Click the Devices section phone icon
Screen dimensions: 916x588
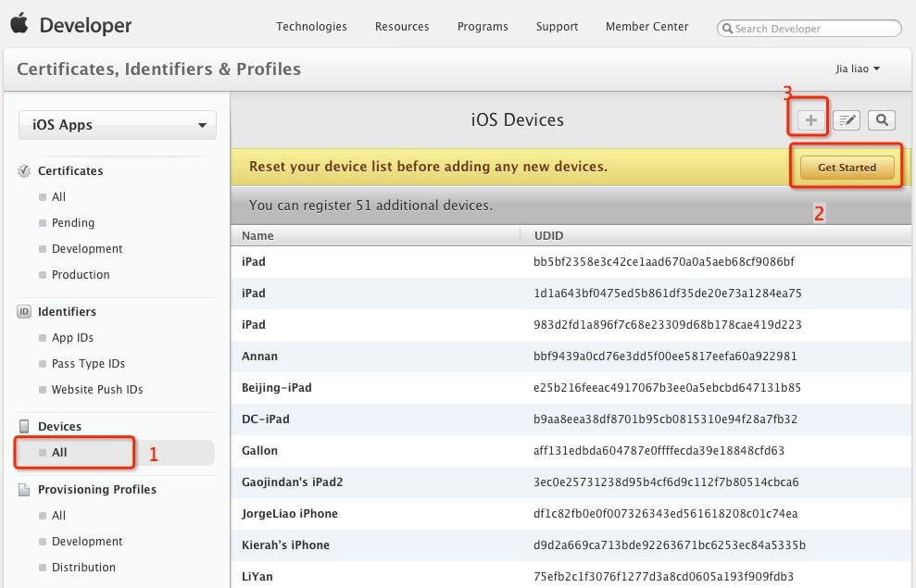24,426
